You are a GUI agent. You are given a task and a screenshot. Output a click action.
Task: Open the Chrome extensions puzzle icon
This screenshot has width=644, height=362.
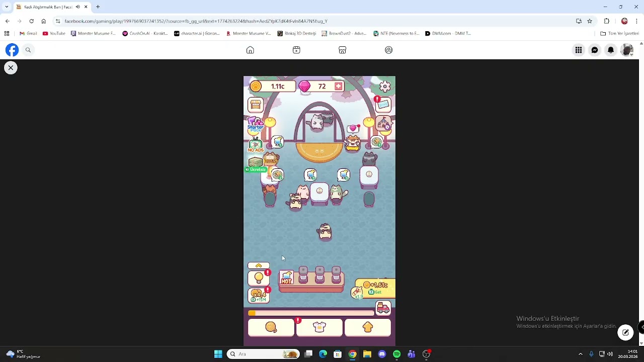pos(606,21)
